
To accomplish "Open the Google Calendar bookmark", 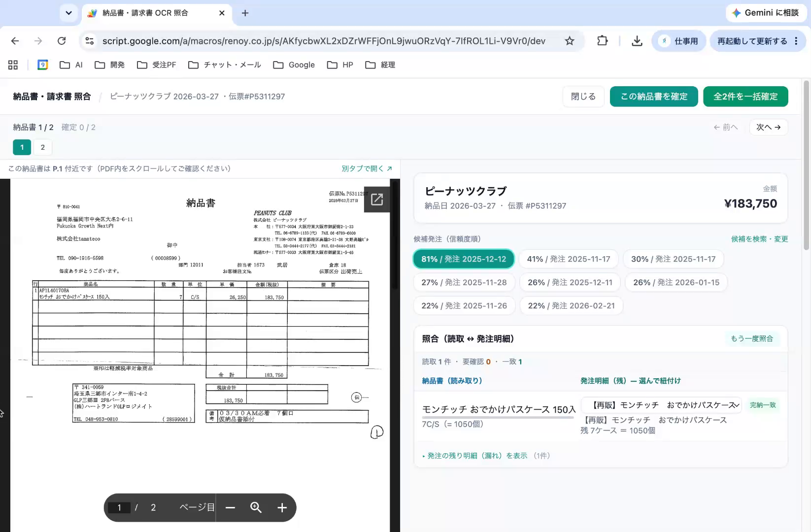I will (43, 65).
